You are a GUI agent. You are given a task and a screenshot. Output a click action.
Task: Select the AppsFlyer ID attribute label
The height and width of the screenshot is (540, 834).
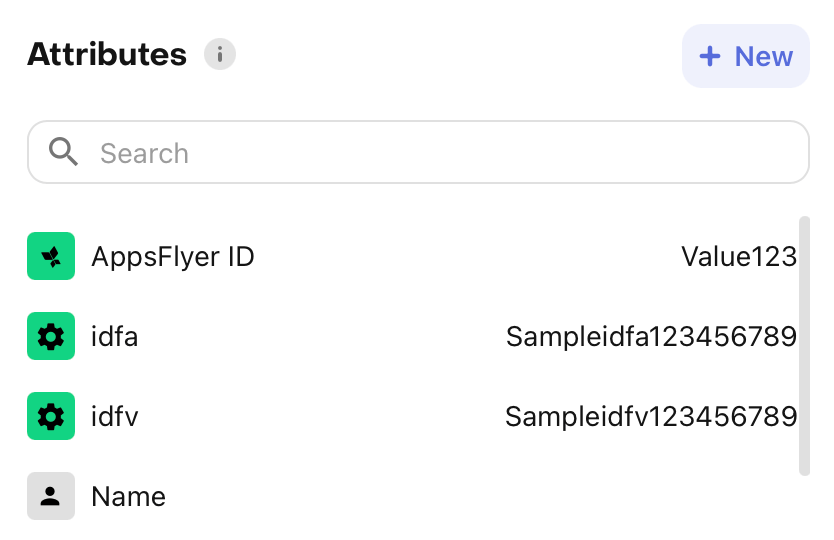coord(173,257)
